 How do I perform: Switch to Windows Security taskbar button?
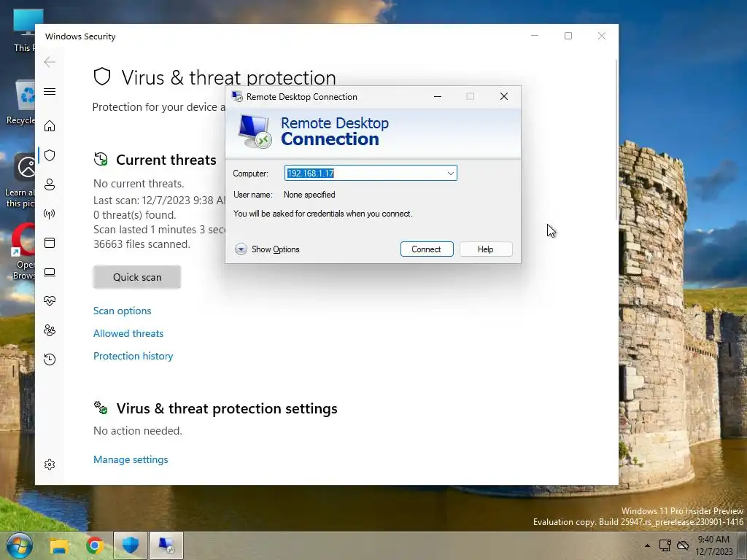click(x=130, y=545)
